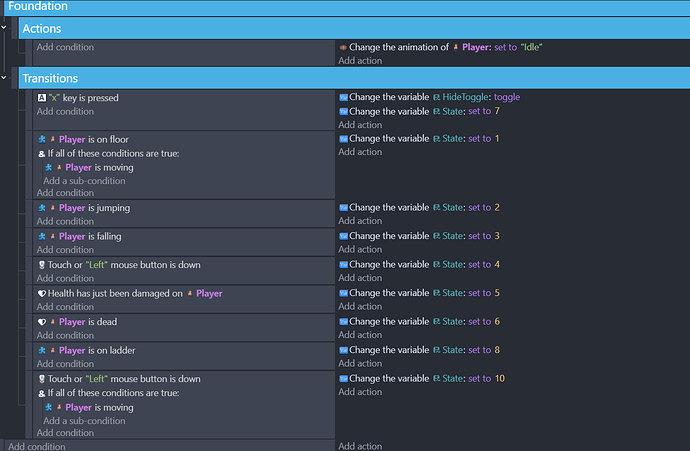Select the Foundation group header
The image size is (690, 451).
point(38,6)
